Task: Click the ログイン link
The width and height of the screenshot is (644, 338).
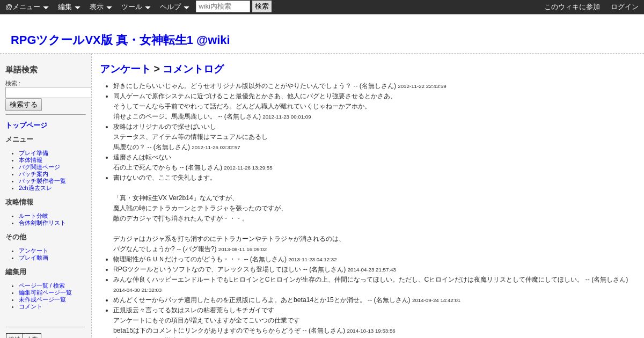Action: (625, 7)
